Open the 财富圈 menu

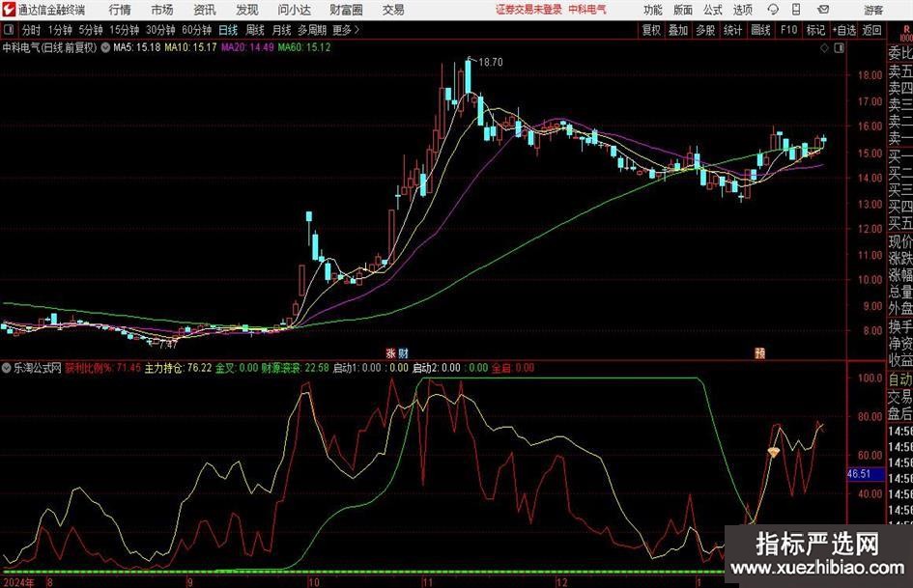(x=346, y=10)
